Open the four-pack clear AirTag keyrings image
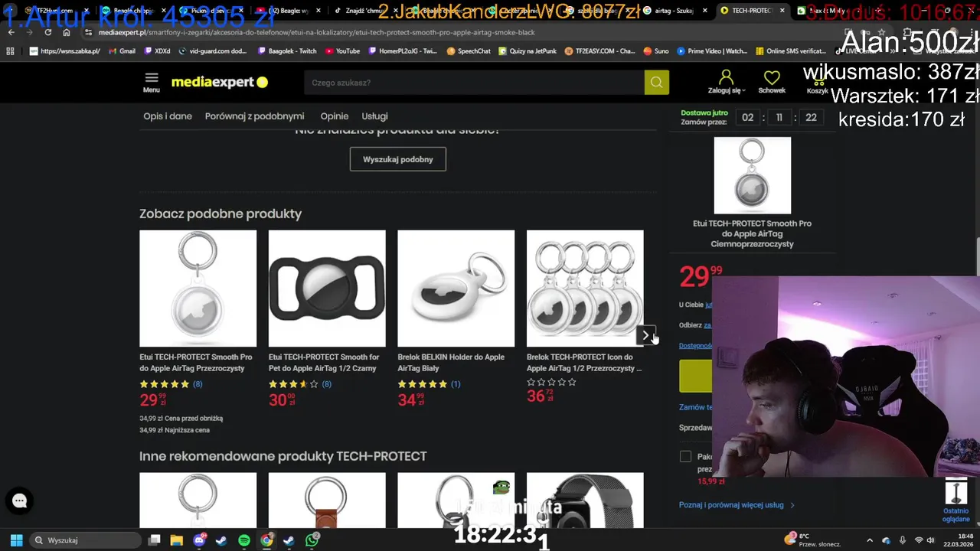 tap(585, 289)
